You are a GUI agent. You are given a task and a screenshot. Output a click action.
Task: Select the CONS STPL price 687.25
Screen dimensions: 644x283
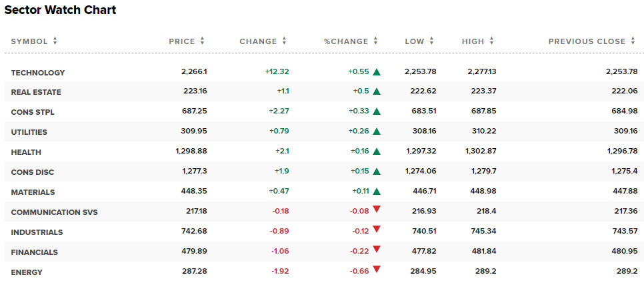[x=194, y=111]
